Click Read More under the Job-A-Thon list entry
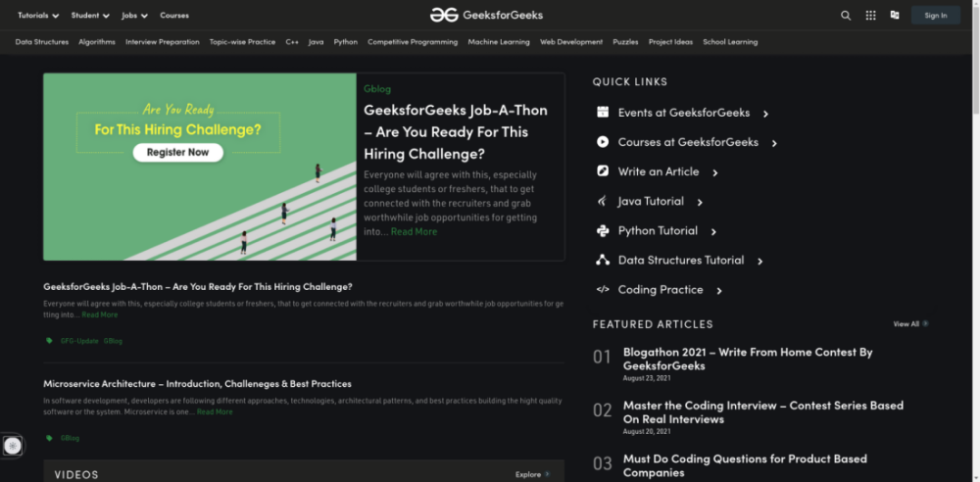Screen dimensions: 980x482 [99, 314]
